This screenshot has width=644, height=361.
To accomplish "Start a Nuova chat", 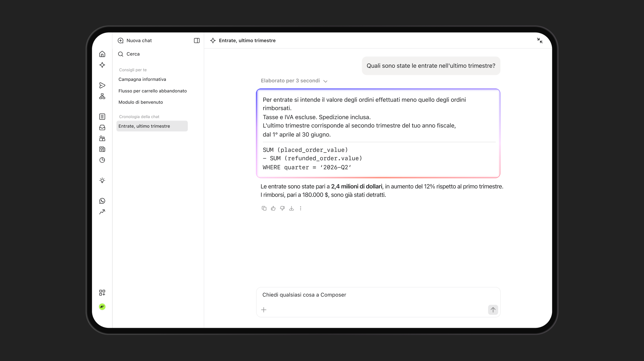I will [x=135, y=41].
